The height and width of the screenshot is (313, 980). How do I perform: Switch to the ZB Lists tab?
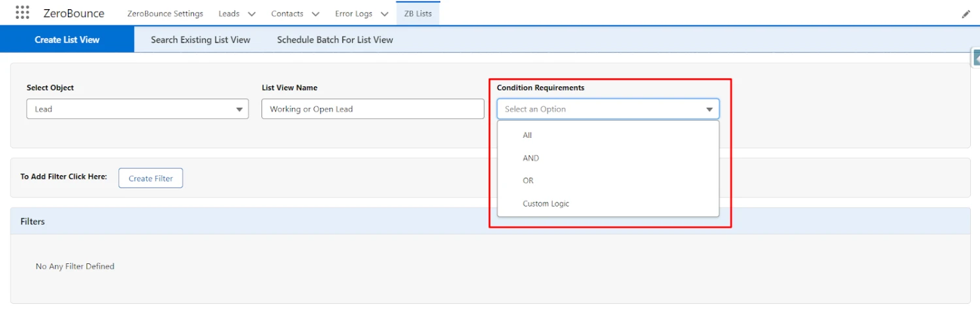(x=417, y=14)
